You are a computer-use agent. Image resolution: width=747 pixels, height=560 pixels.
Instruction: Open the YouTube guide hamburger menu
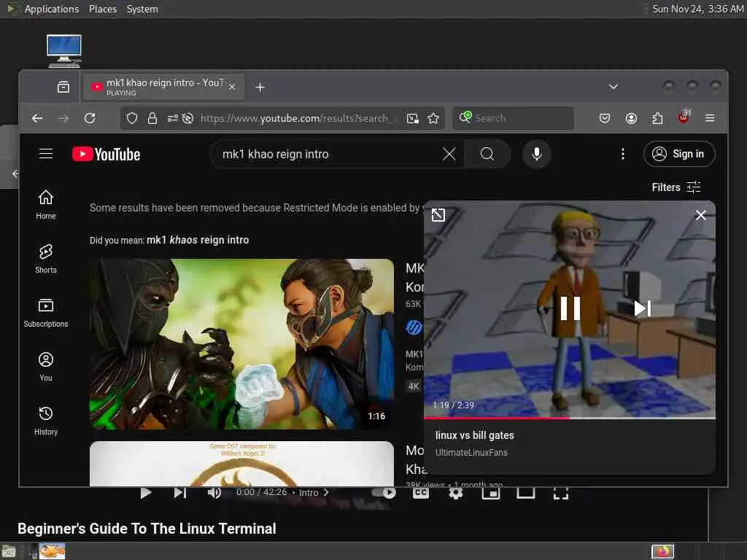click(x=46, y=154)
